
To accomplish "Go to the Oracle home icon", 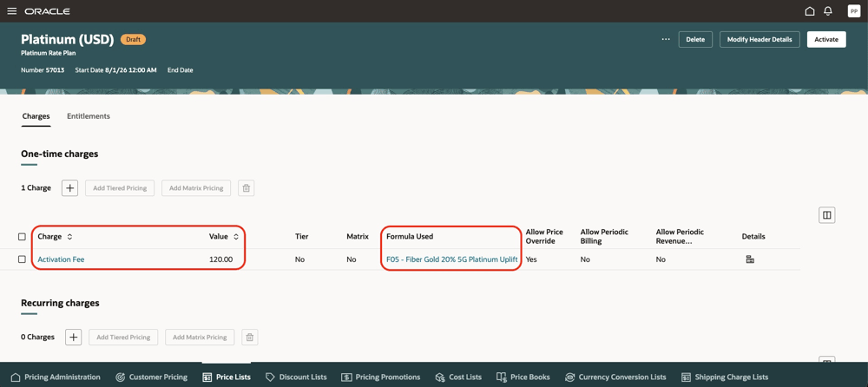I will pyautogui.click(x=809, y=11).
